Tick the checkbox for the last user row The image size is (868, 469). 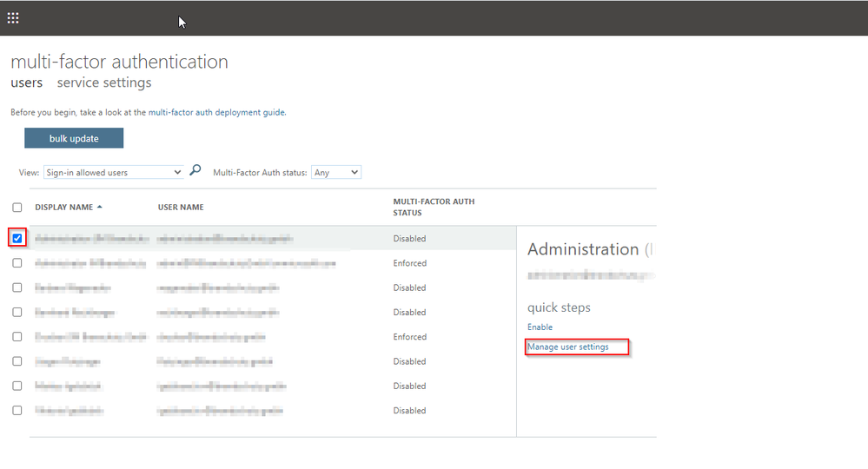click(x=17, y=410)
